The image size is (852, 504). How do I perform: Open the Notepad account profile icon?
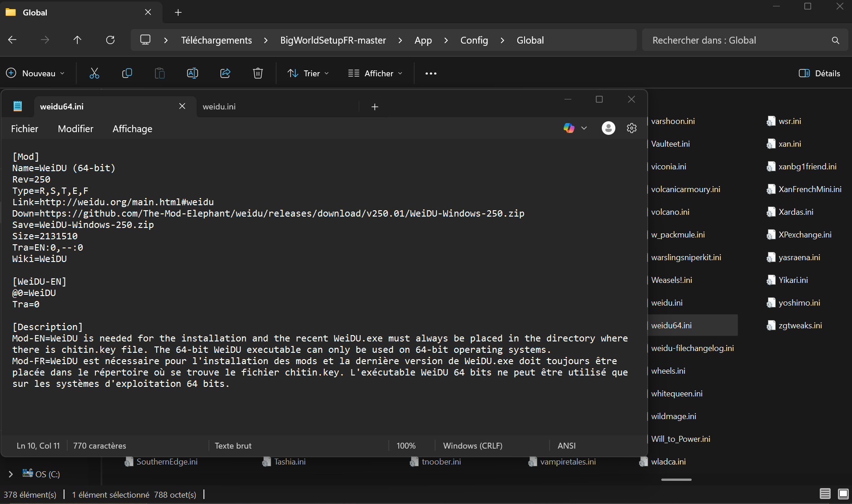coord(609,128)
